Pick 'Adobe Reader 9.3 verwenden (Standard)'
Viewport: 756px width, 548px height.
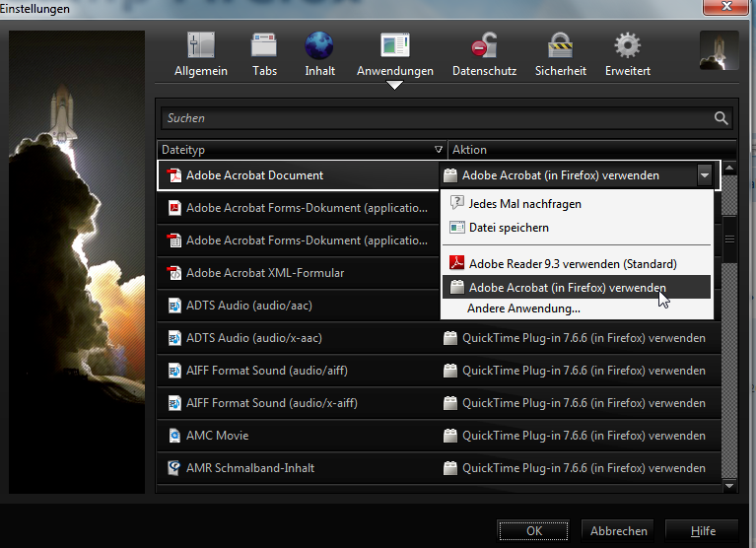(x=573, y=264)
